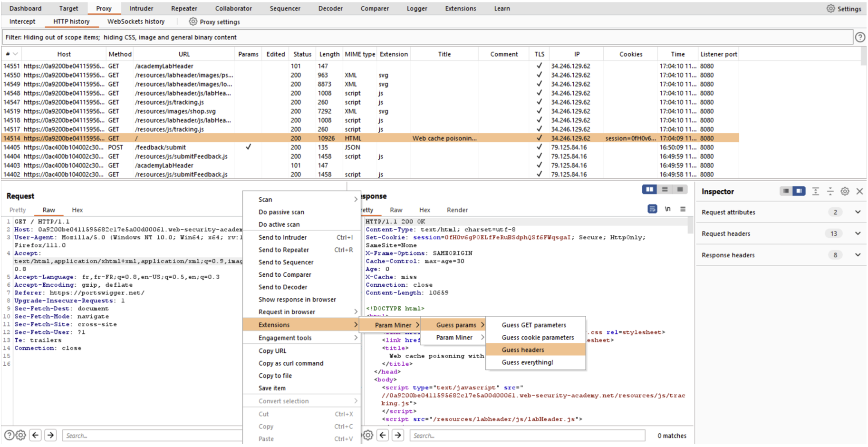868x447 pixels.
Task: Click the Inspector collapse all sections icon
Action: click(x=830, y=191)
